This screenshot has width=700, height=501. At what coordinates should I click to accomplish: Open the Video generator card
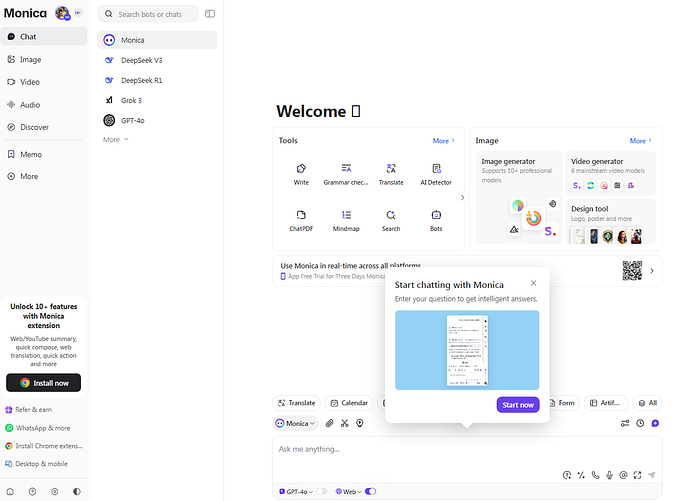pyautogui.click(x=610, y=174)
